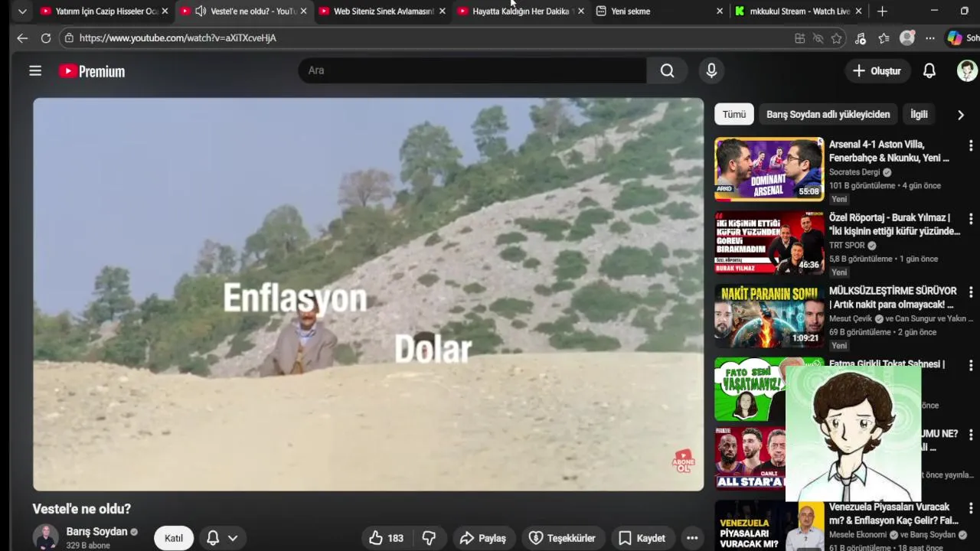Select the Tümü filter chip

click(733, 114)
